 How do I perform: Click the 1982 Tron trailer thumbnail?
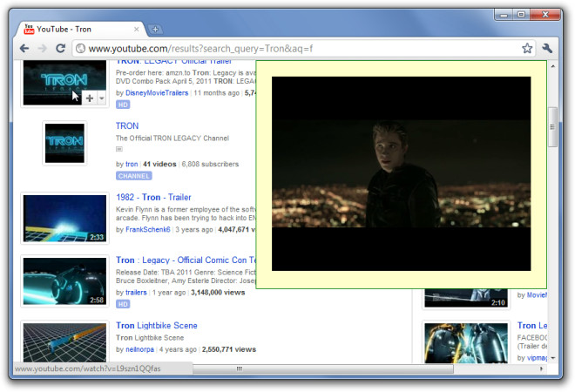64,218
